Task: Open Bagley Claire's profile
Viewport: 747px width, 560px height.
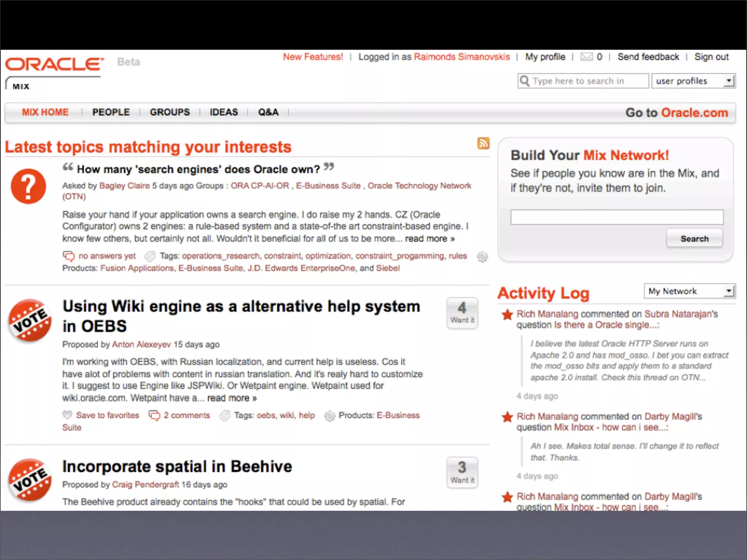Action: coord(124,186)
